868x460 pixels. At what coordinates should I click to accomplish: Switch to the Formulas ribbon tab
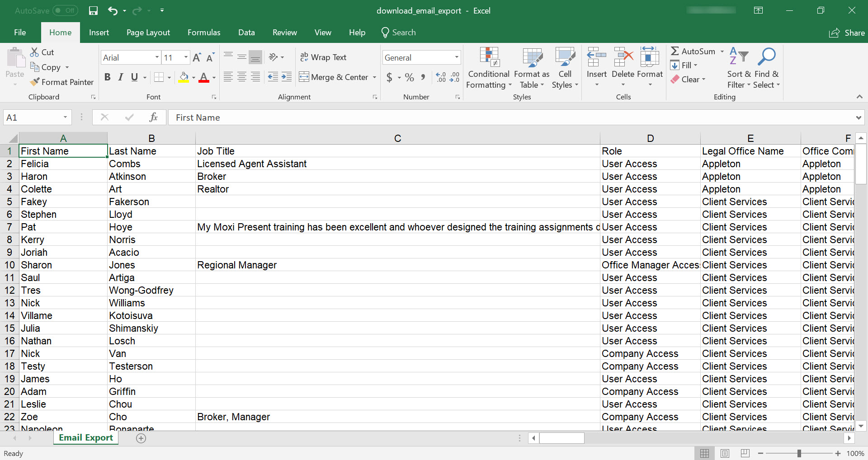pos(204,32)
